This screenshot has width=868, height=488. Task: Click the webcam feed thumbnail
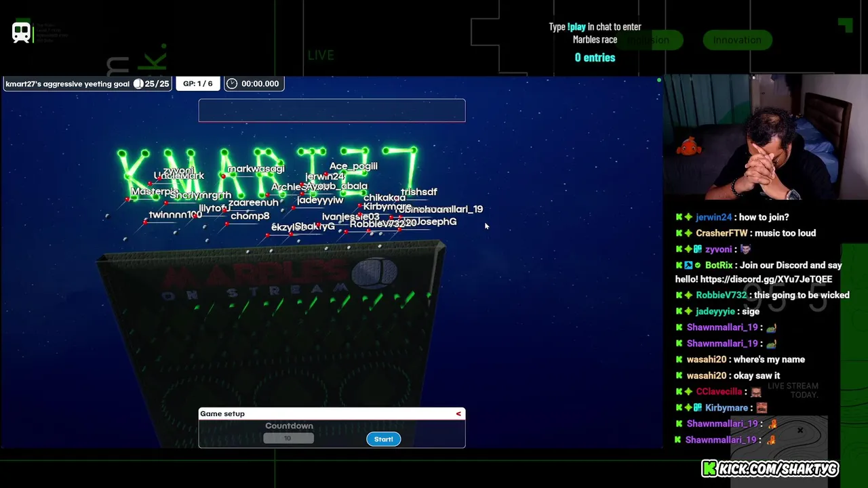pyautogui.click(x=765, y=138)
